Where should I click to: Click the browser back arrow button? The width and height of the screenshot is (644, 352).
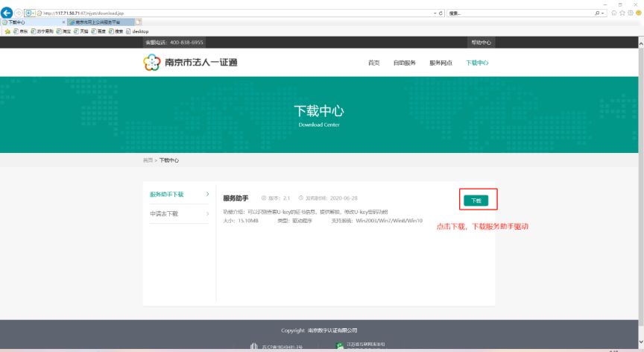[7, 13]
